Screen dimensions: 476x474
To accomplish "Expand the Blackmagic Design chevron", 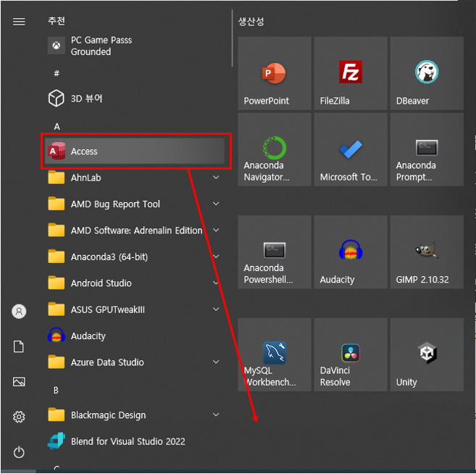I will (216, 415).
